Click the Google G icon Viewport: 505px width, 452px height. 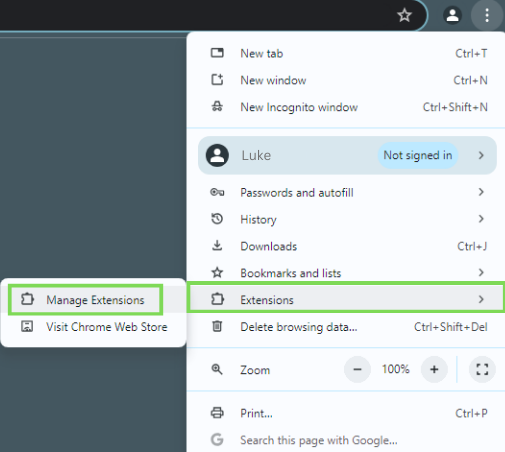tap(217, 440)
